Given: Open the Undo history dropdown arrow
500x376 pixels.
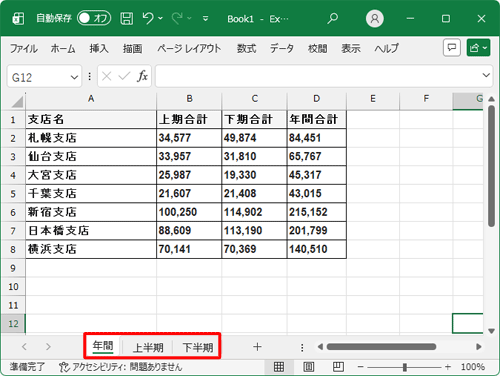Looking at the screenshot, I should tap(161, 19).
